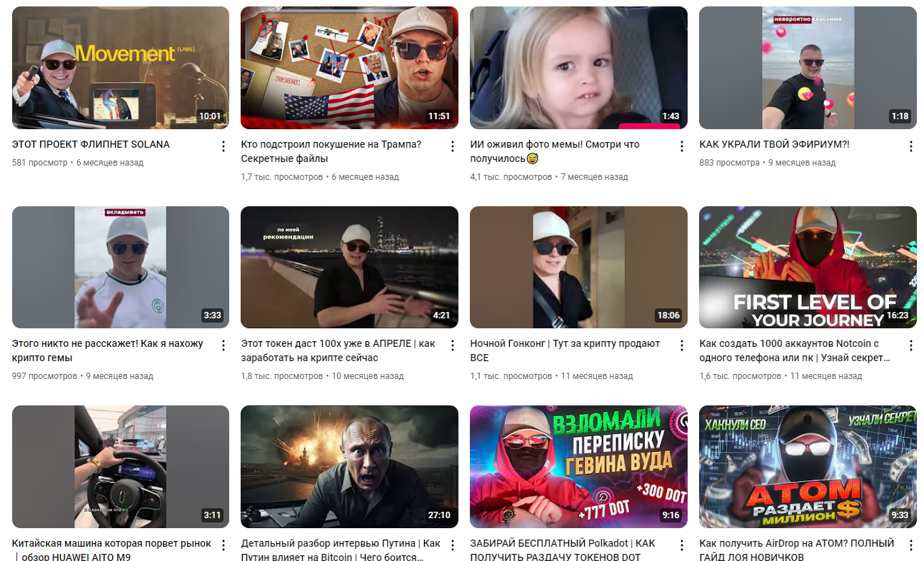Play the "ATOM РАЗДАЕТ МИЛЛИОН" thumbnail video

pos(808,467)
